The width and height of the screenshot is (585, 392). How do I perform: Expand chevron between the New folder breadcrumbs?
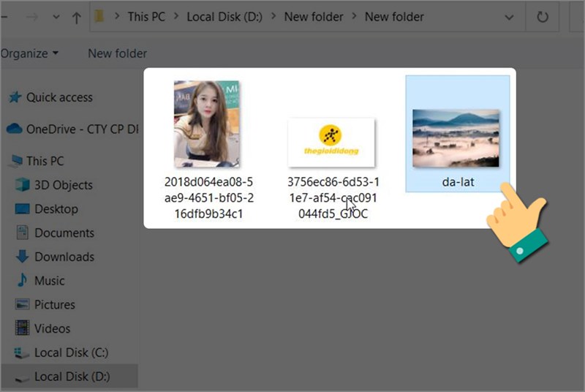pos(354,17)
